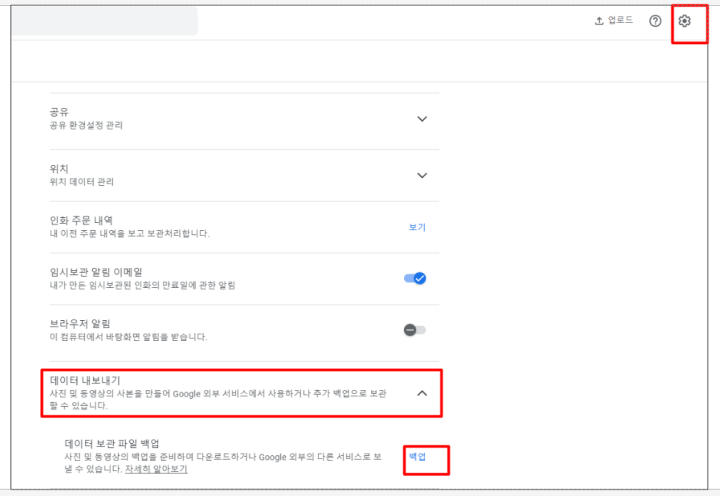720x496 pixels.
Task: Collapse the 데이터 내보내기 section
Action: 422,393
